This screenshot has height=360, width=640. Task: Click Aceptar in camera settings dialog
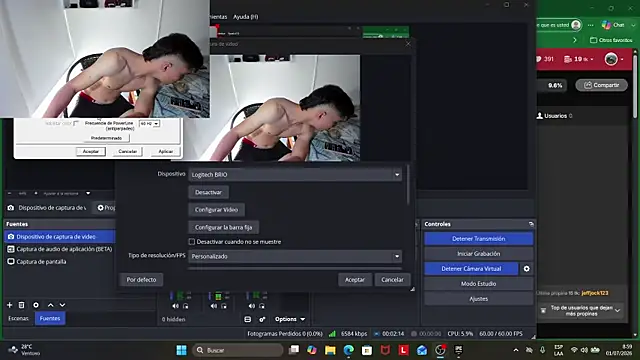point(91,151)
